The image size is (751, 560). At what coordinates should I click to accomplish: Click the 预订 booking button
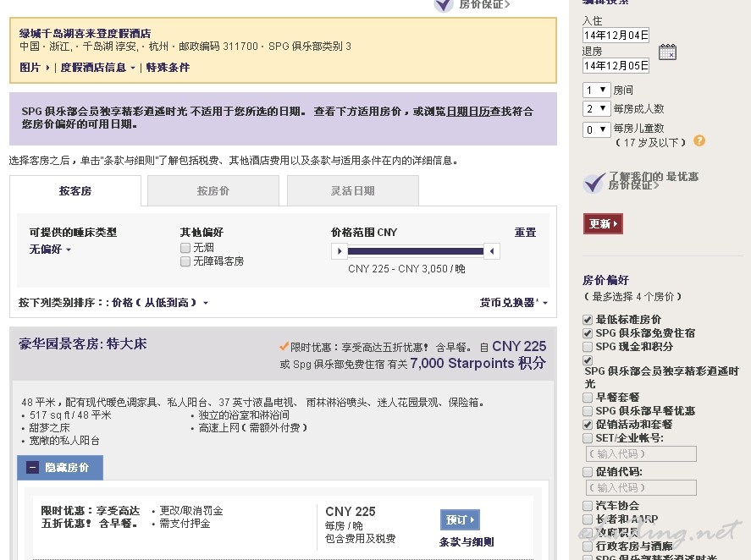coord(460,519)
